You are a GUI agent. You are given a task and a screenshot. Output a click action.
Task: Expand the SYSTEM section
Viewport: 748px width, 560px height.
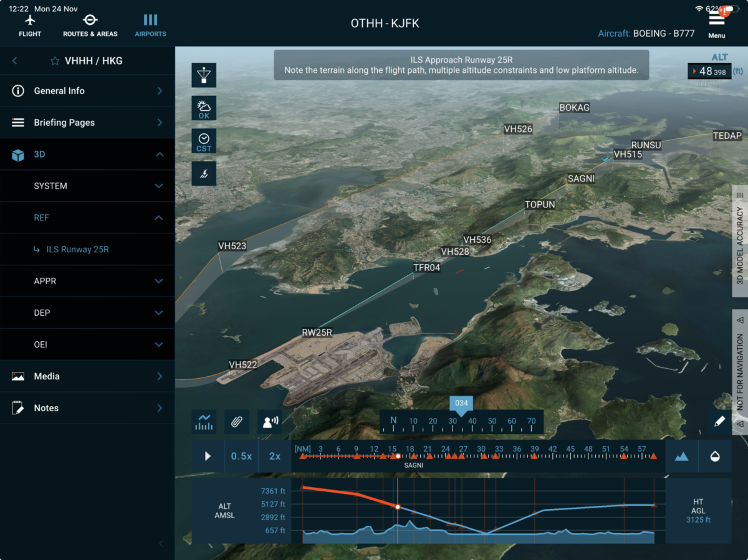click(87, 186)
